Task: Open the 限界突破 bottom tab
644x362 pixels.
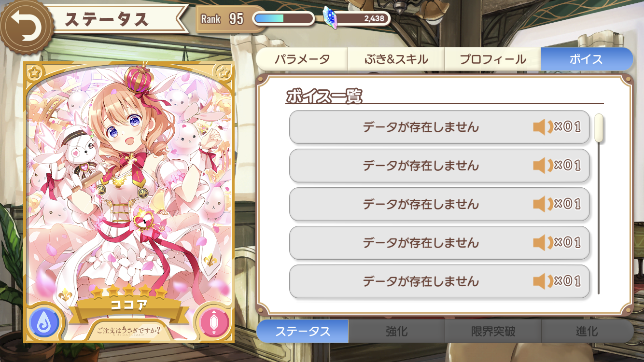Action: 493,331
